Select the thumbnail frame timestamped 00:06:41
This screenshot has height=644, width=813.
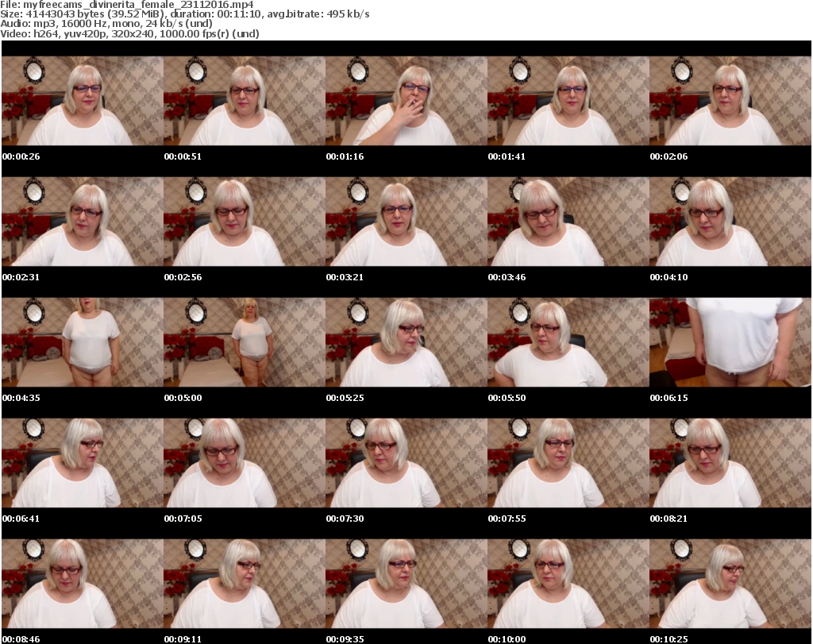tap(83, 463)
